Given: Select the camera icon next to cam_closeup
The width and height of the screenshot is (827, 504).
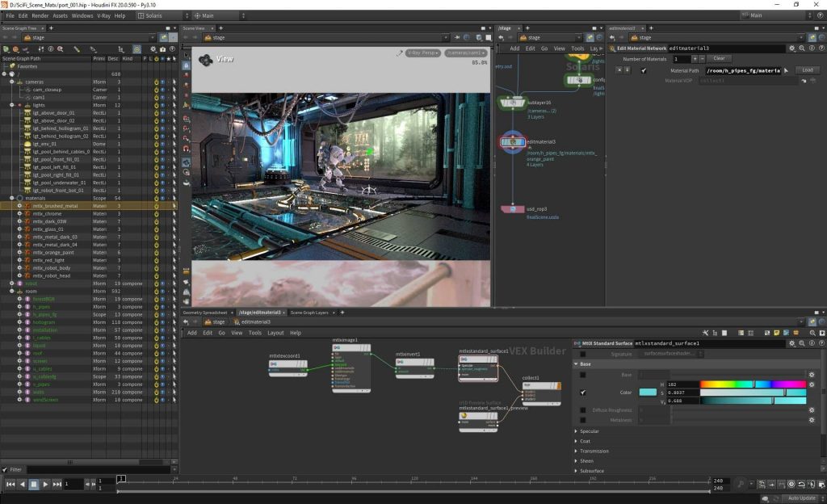Looking at the screenshot, I should point(28,90).
